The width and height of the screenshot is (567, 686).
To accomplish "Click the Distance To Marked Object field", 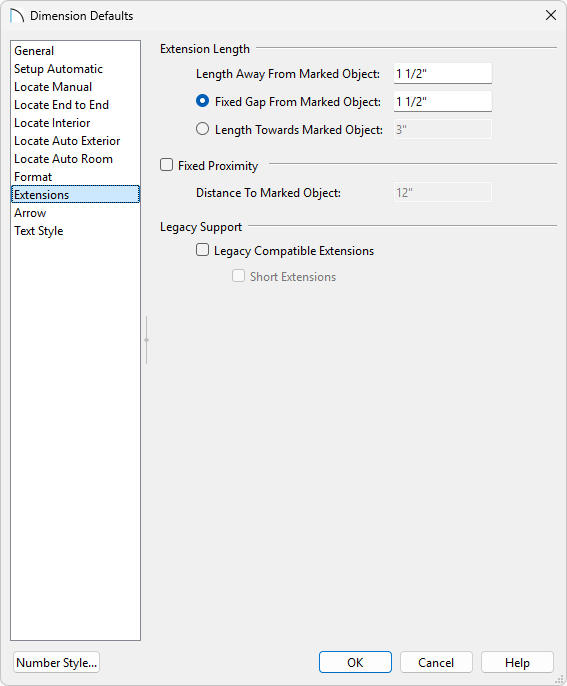I will click(x=443, y=192).
